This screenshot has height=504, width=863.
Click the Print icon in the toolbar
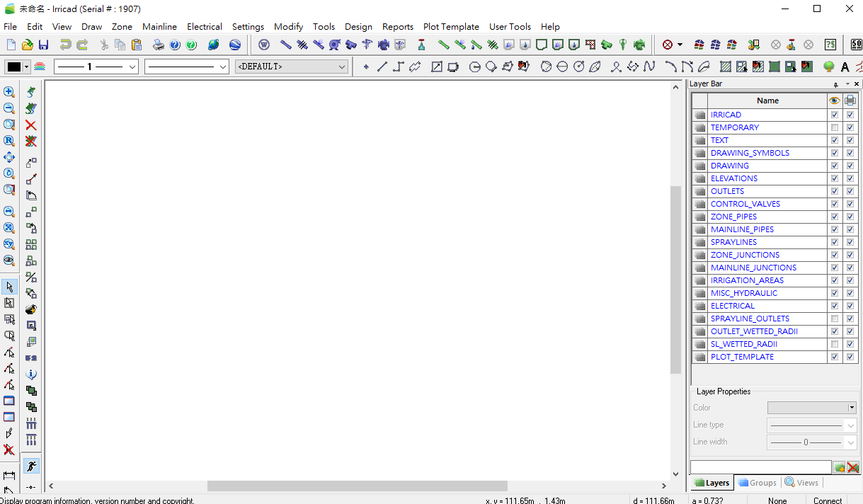(x=159, y=45)
